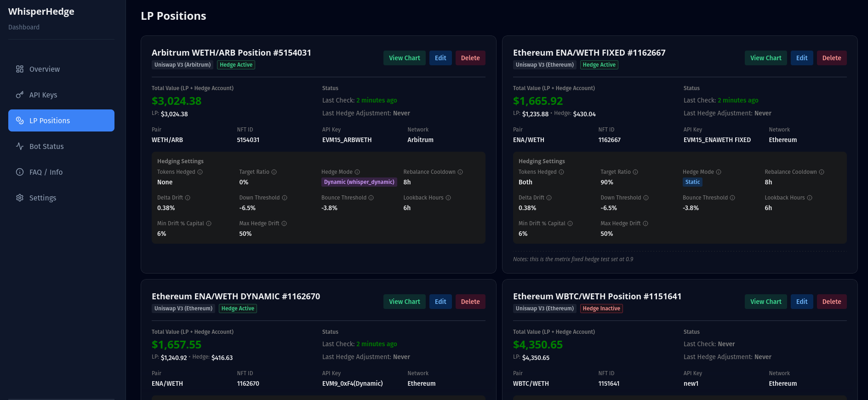Edit the Ethereum WBTC/WETH Position #1151641
This screenshot has height=400, width=868.
802,302
